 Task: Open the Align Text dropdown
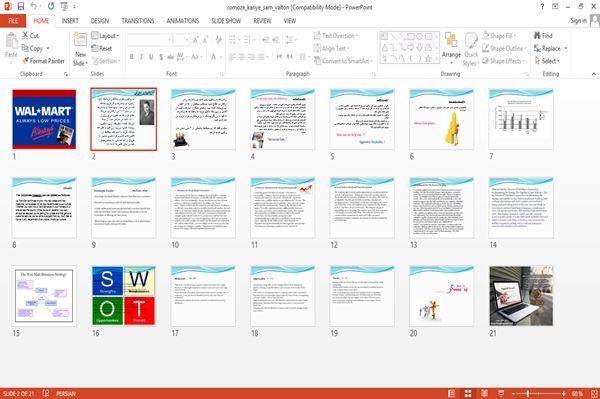(x=331, y=48)
